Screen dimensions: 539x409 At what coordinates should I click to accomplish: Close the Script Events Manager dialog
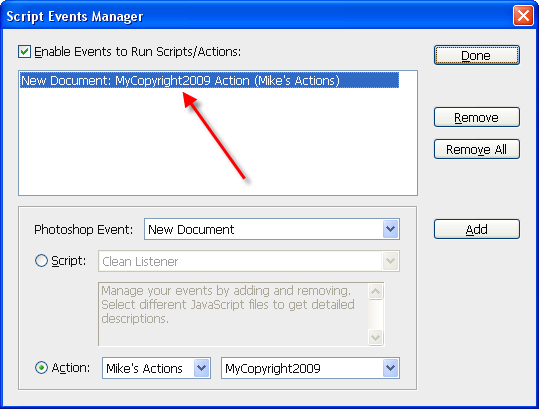click(x=523, y=15)
